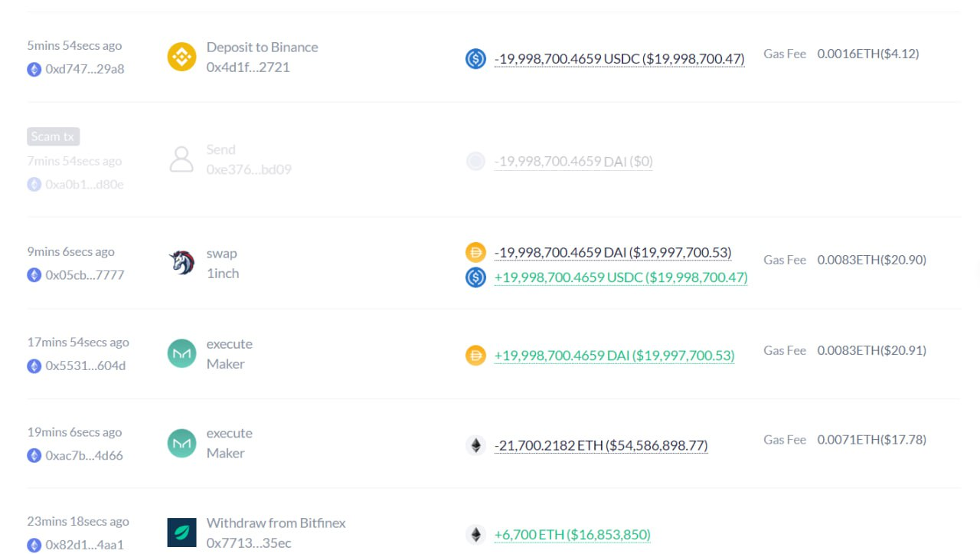Click the 1inch unicorn logo icon
The height and width of the screenshot is (554, 980).
pyautogui.click(x=181, y=263)
